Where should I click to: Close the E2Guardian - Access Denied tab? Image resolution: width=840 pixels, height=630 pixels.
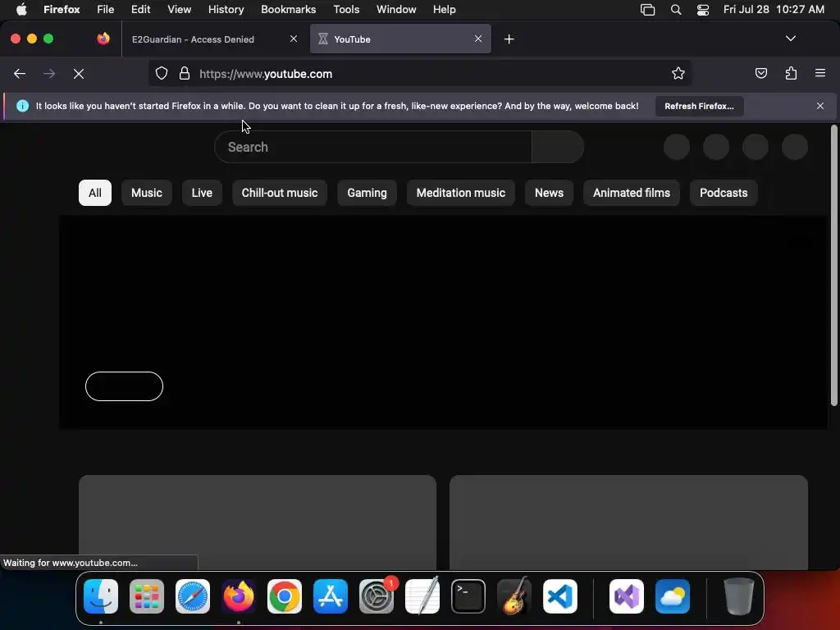[294, 39]
